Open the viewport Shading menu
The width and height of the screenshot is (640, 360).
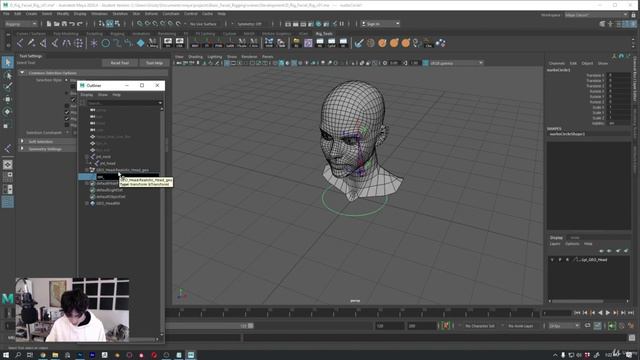195,57
